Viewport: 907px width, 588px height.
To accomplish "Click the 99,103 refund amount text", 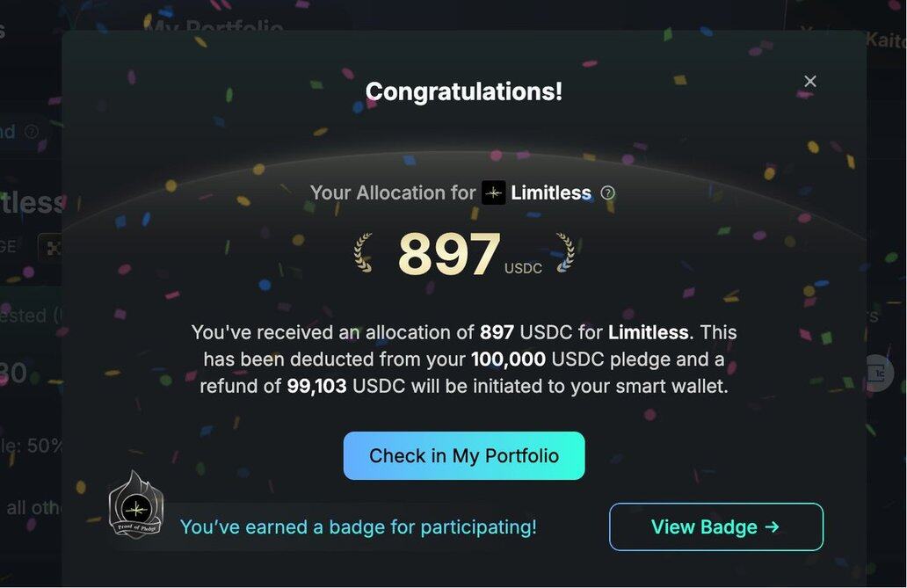I will pos(316,387).
